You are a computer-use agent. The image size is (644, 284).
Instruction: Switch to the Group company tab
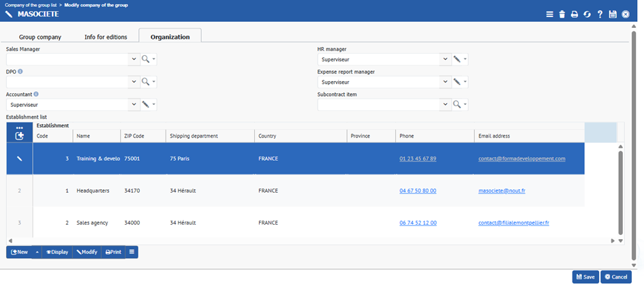click(x=40, y=37)
